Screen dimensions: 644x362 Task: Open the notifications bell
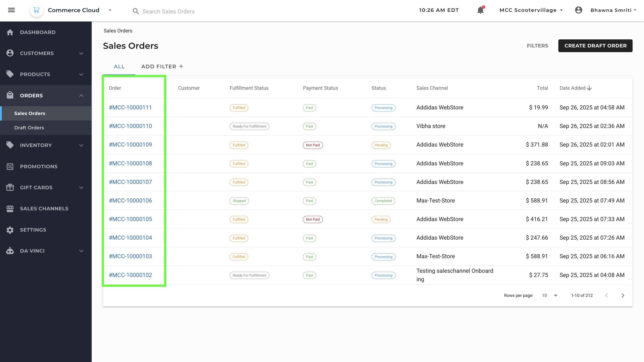(480, 10)
